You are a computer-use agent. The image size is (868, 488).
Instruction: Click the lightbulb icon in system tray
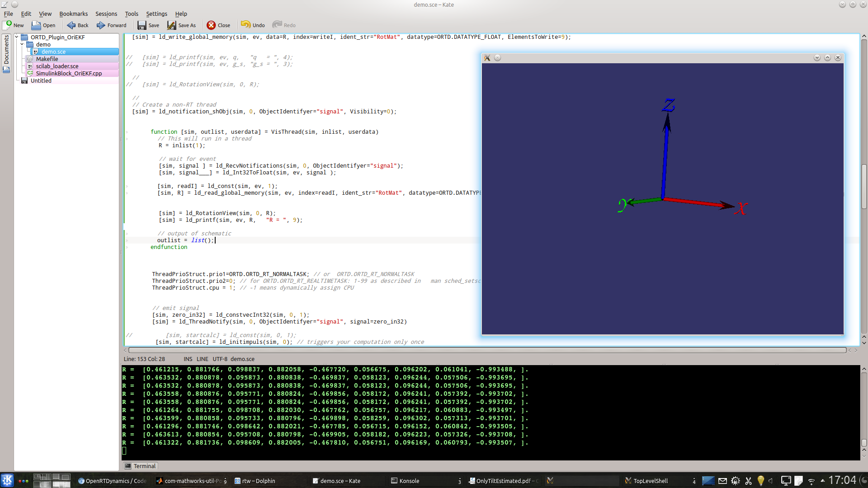pyautogui.click(x=760, y=481)
